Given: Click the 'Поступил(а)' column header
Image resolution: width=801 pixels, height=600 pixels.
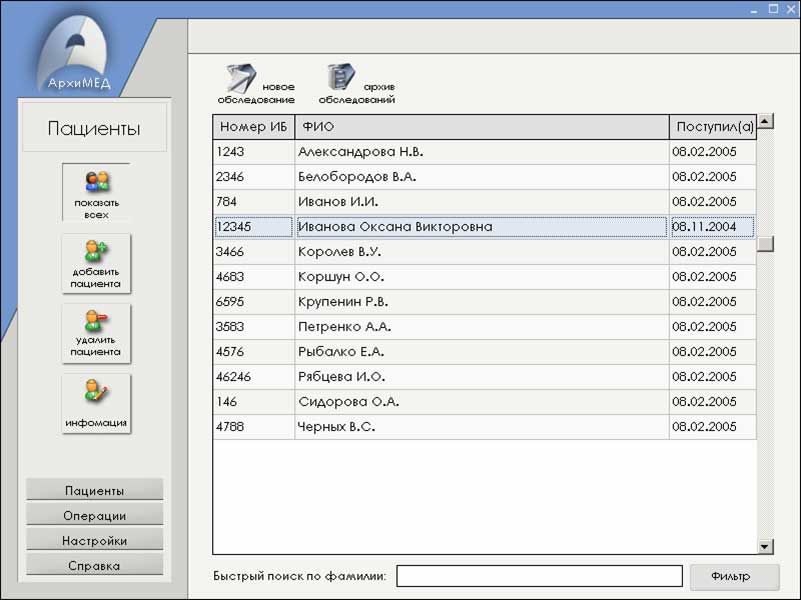Looking at the screenshot, I should (x=712, y=127).
